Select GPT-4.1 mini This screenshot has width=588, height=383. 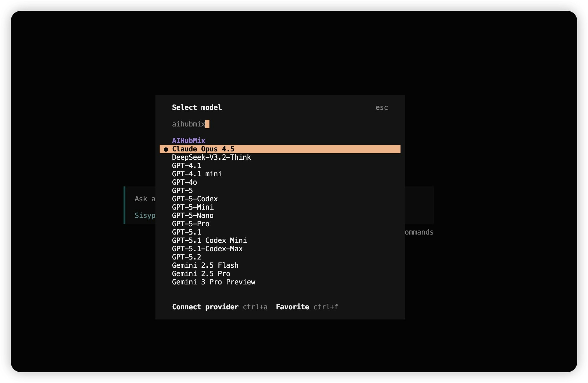(197, 174)
